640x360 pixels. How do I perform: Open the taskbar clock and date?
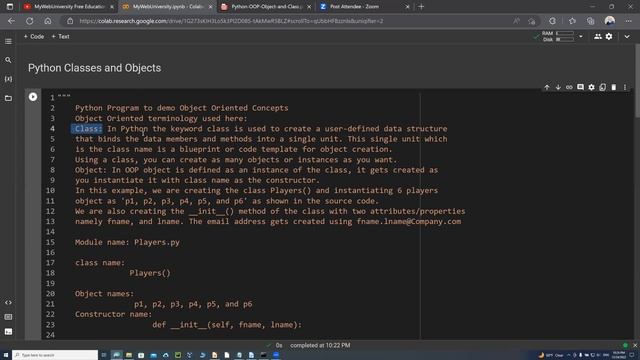(x=619, y=355)
